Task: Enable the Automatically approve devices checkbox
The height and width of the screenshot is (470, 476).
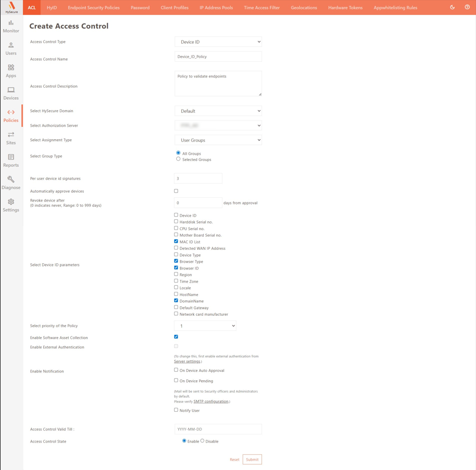Action: tap(176, 191)
